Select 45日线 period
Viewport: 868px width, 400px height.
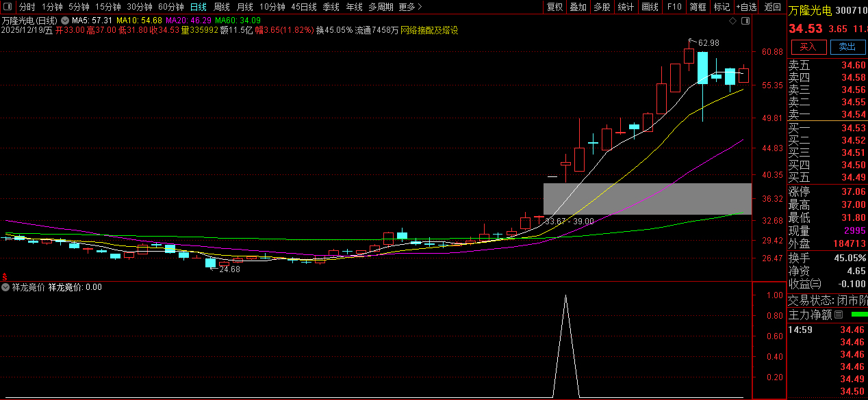tap(303, 7)
